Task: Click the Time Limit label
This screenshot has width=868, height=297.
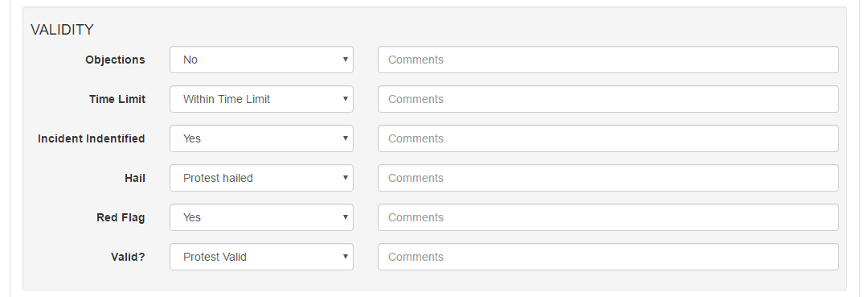Action: pyautogui.click(x=117, y=99)
